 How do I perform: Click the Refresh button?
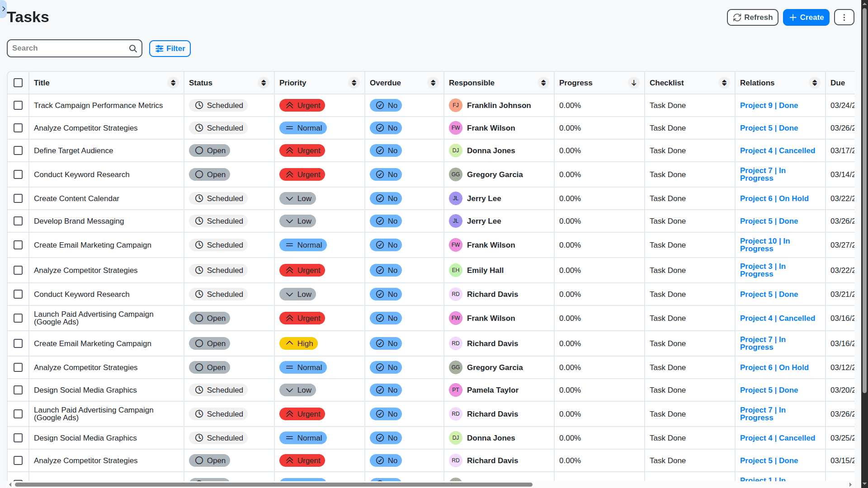click(752, 17)
